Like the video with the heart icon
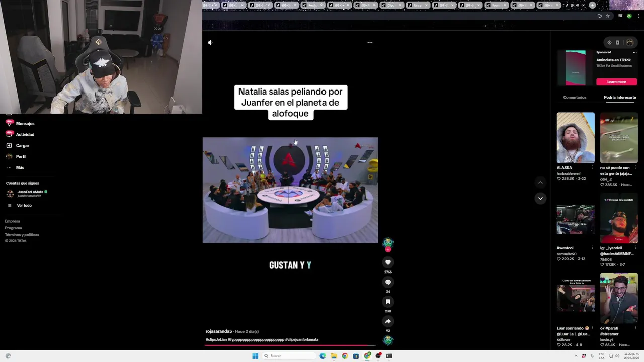This screenshot has width=644, height=362. click(388, 262)
